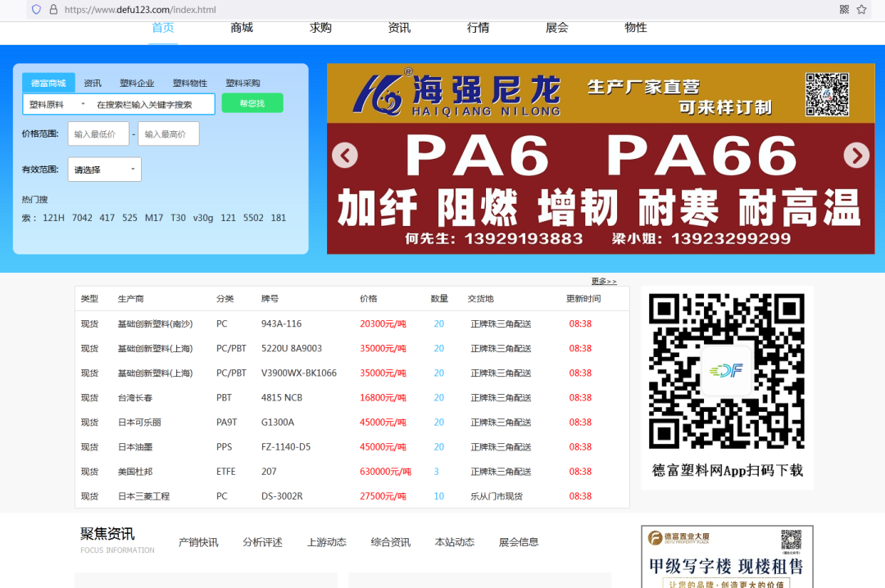Go to next banner slide arrow

(x=856, y=155)
